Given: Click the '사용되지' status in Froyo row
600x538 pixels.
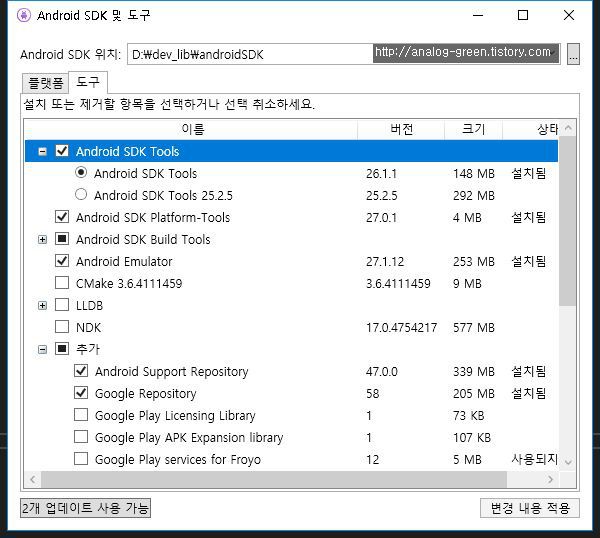Looking at the screenshot, I should click(535, 459).
